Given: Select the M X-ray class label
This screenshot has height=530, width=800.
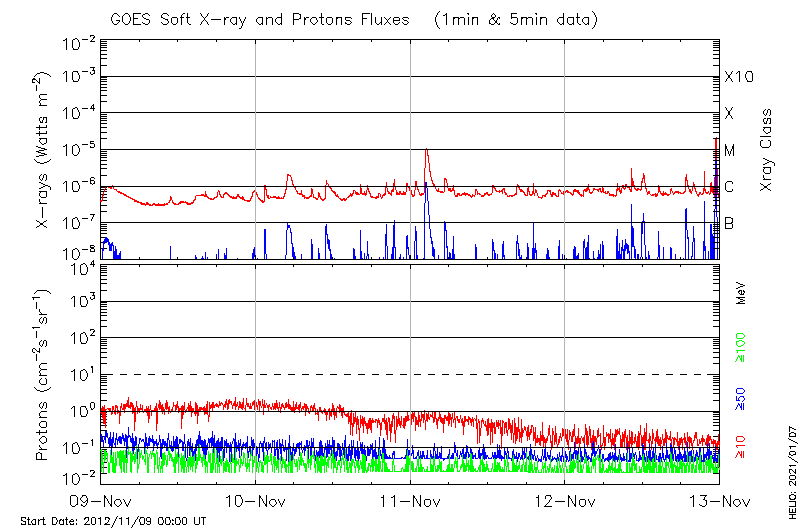Looking at the screenshot, I should point(729,150).
